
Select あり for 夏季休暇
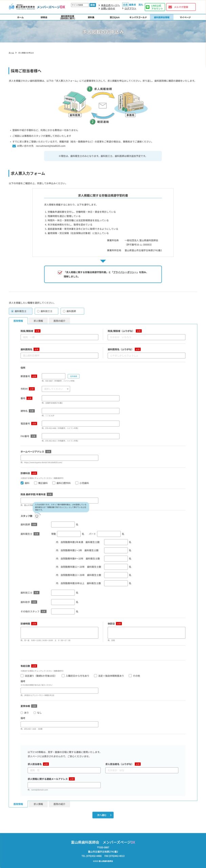point(22,712)
